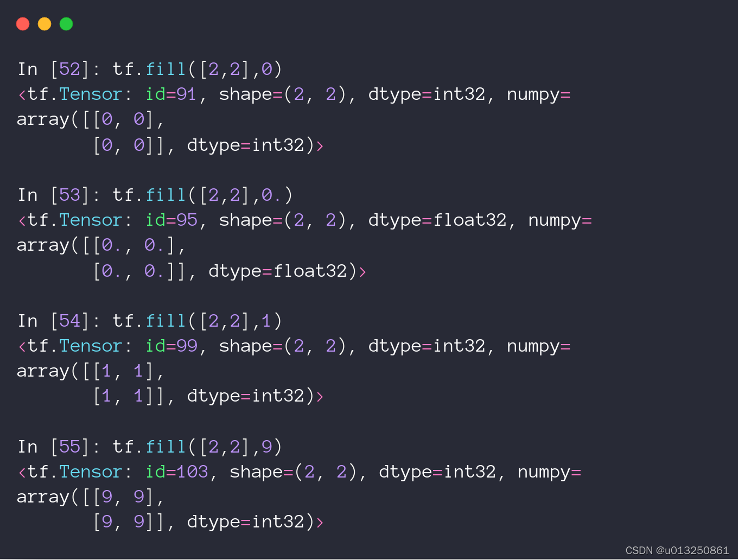
Task: Click the 'In [52]' prompt text
Action: coord(54,69)
